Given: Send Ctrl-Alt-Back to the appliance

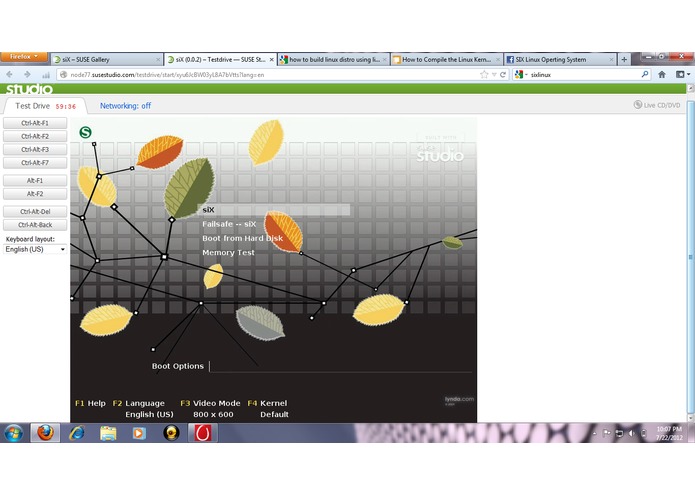Looking at the screenshot, I should coord(35,225).
